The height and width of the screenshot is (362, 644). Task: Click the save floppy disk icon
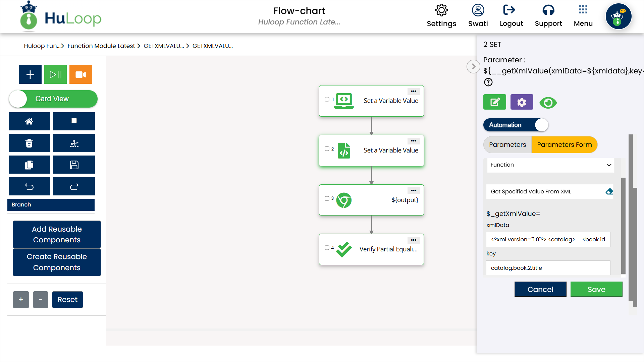coord(74,165)
